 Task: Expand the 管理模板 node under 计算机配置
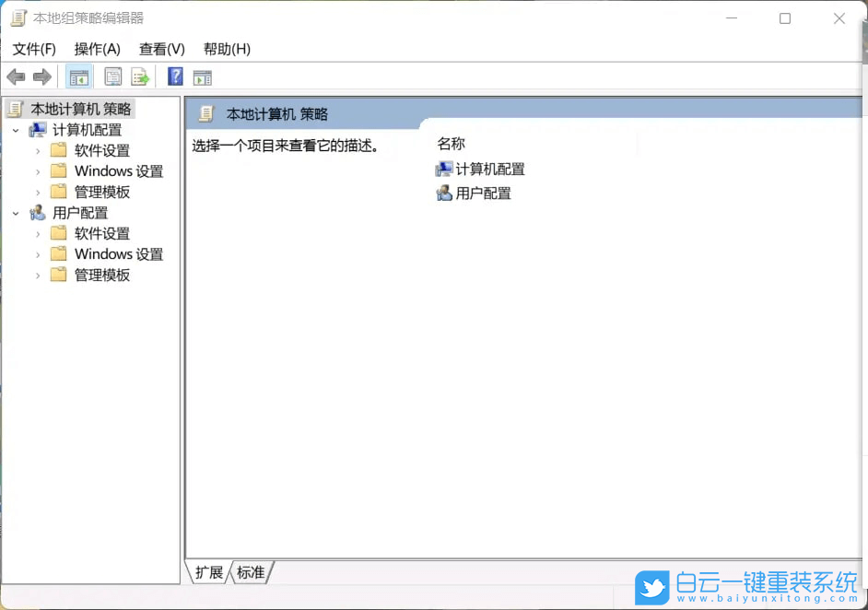tap(37, 192)
